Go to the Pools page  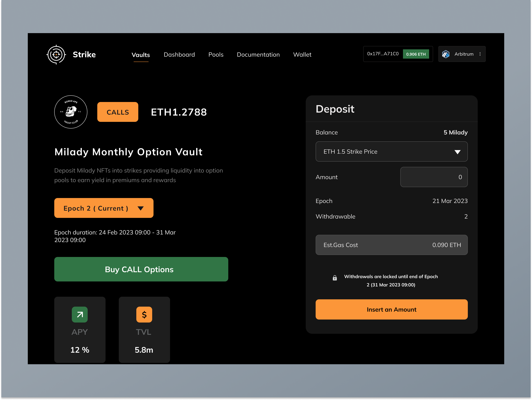216,55
